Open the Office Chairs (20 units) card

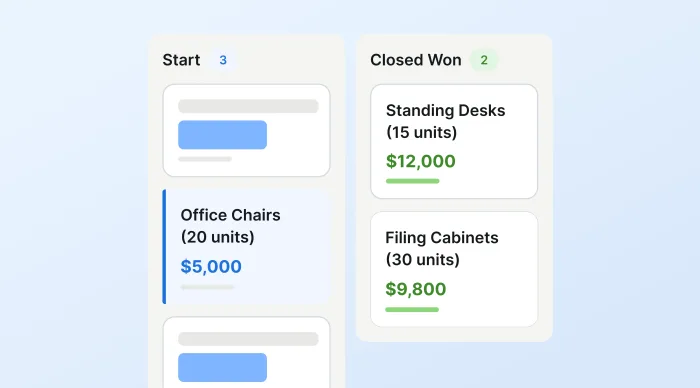[x=246, y=246]
